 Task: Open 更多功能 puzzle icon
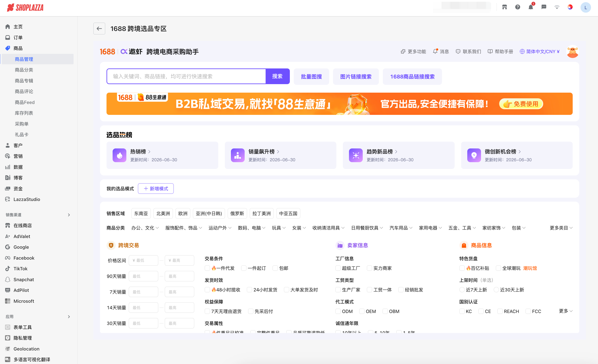tap(403, 51)
